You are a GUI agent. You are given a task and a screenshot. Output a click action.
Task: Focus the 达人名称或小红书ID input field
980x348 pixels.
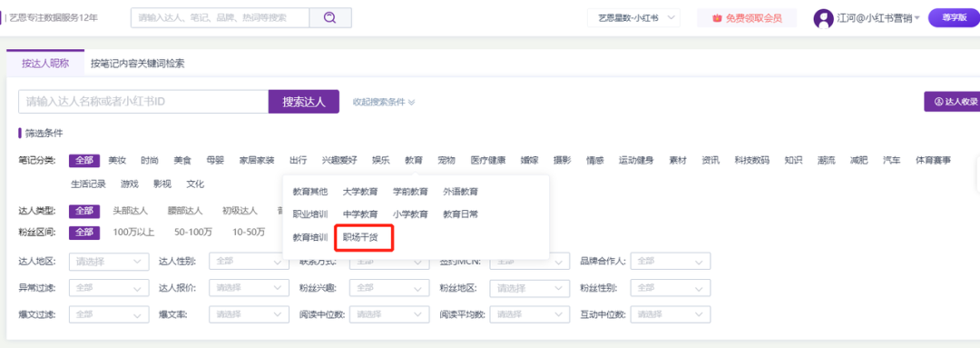tap(143, 102)
